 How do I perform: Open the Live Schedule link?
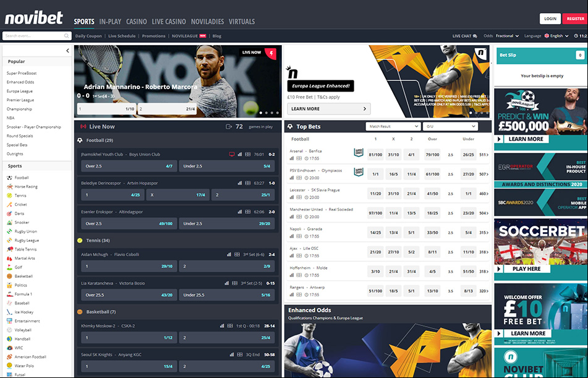pyautogui.click(x=122, y=36)
